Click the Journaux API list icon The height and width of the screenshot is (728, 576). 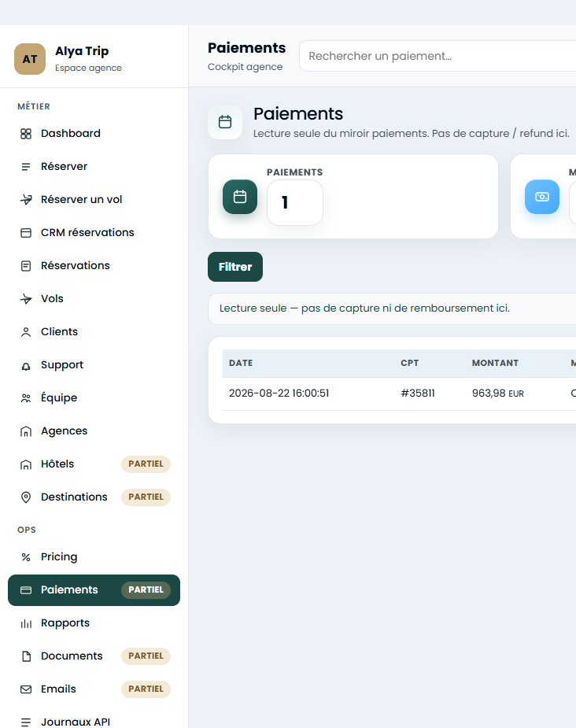coord(26,722)
